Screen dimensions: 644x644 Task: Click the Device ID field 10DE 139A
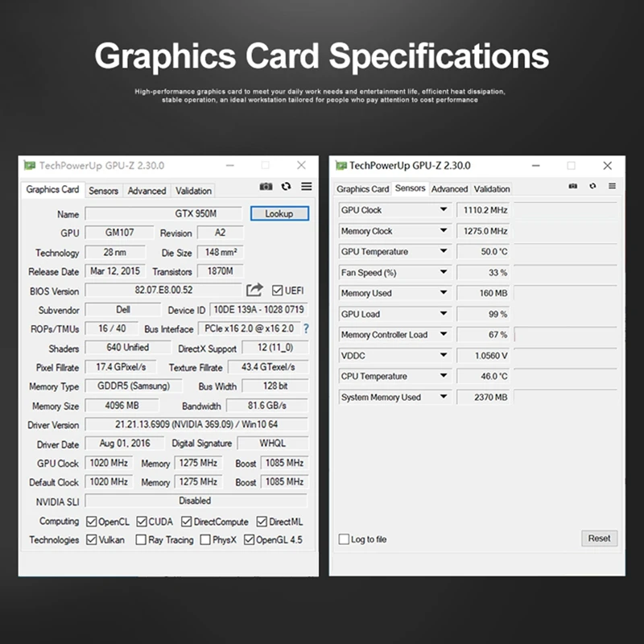coord(258,309)
